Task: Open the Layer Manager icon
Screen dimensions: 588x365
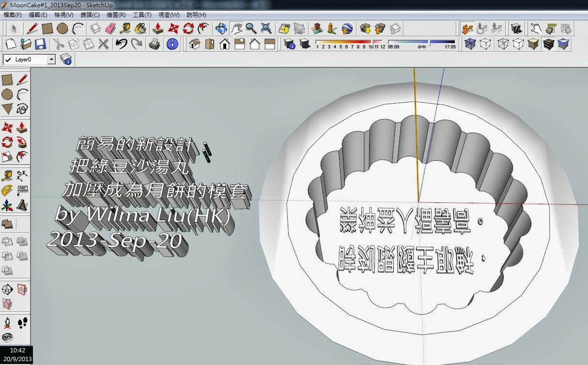Action: click(x=66, y=60)
